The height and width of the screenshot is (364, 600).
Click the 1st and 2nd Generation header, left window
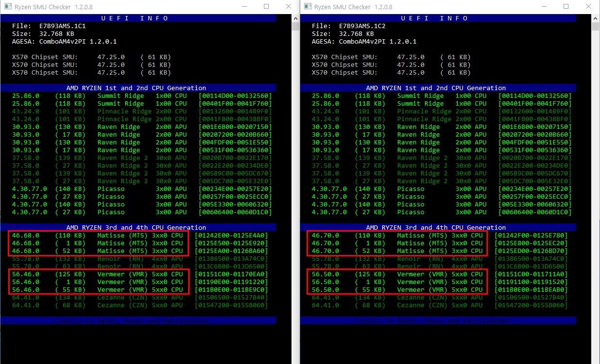(138, 88)
